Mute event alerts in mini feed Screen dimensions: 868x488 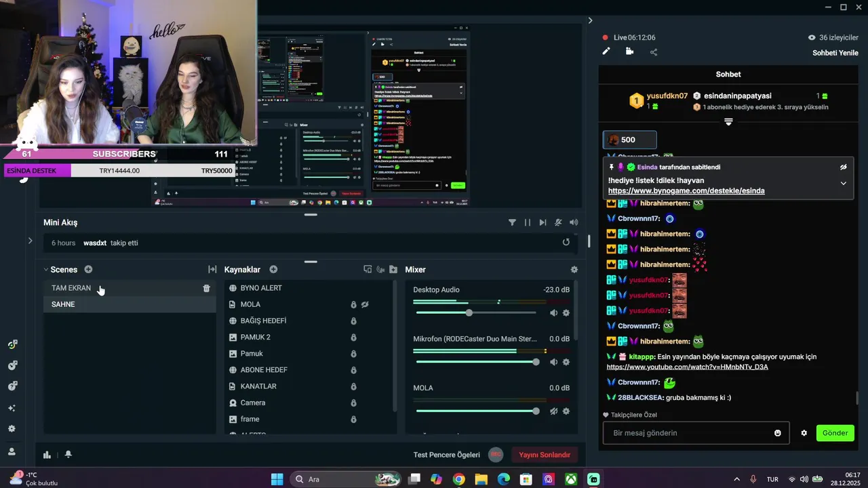pyautogui.click(x=558, y=222)
